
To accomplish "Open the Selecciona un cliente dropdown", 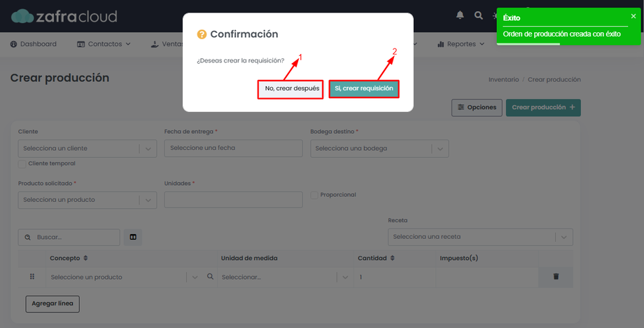I will pyautogui.click(x=87, y=149).
